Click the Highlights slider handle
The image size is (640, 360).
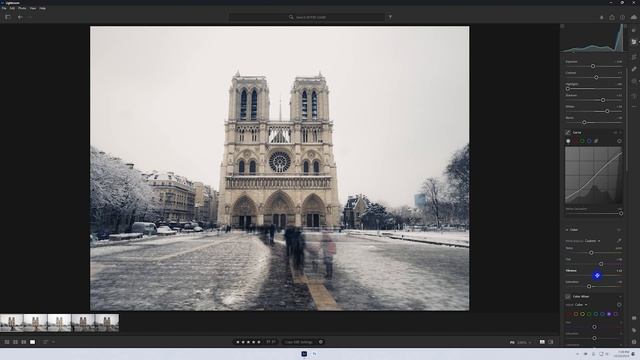(568, 89)
